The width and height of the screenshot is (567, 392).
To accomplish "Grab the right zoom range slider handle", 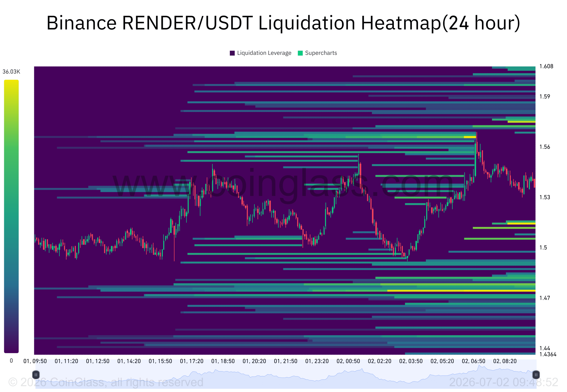I will pos(536,375).
